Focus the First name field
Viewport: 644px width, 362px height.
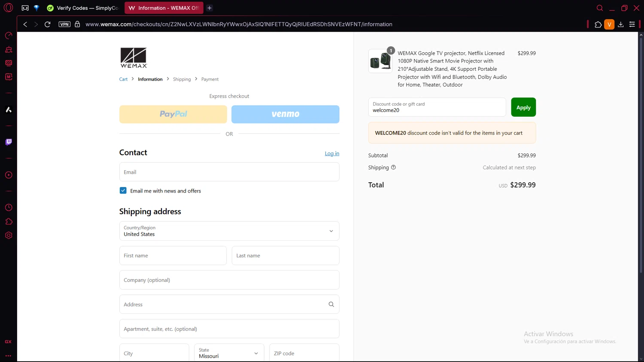[x=173, y=256]
